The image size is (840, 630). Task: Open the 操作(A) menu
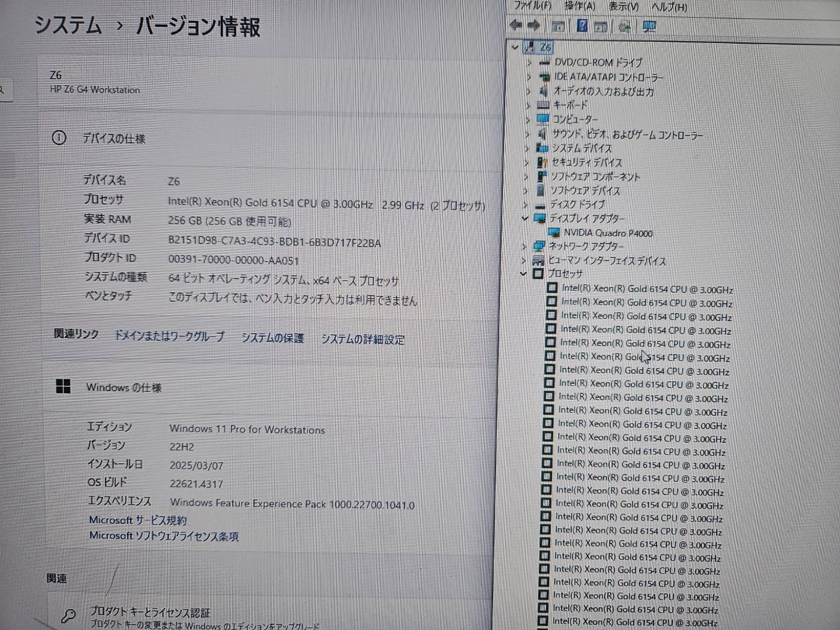(580, 6)
